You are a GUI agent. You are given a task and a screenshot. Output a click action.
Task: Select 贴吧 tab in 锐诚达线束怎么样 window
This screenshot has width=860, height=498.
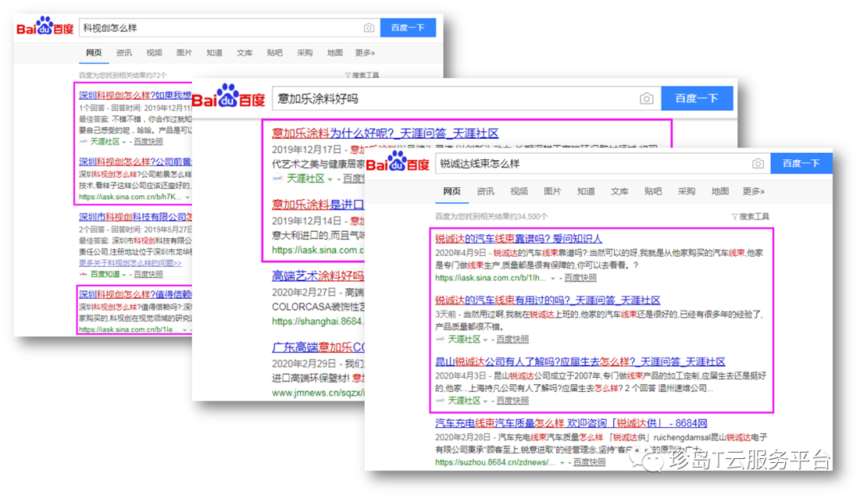click(x=653, y=191)
